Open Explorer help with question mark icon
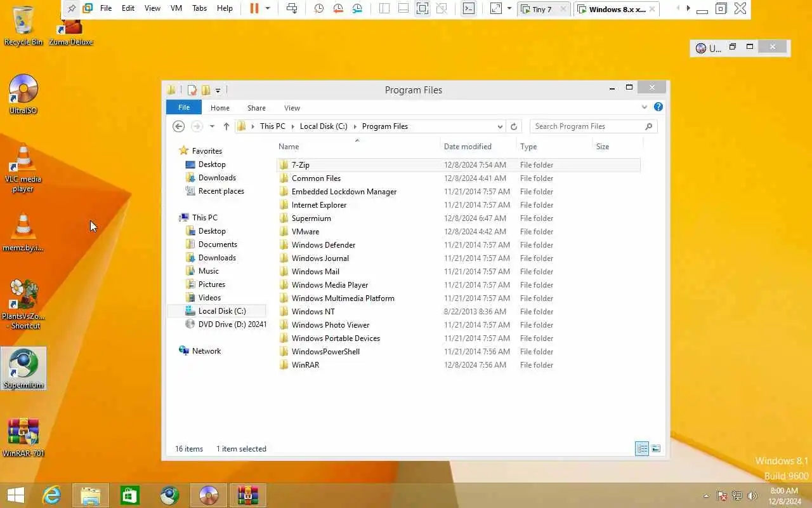This screenshot has height=508, width=812. coord(658,107)
